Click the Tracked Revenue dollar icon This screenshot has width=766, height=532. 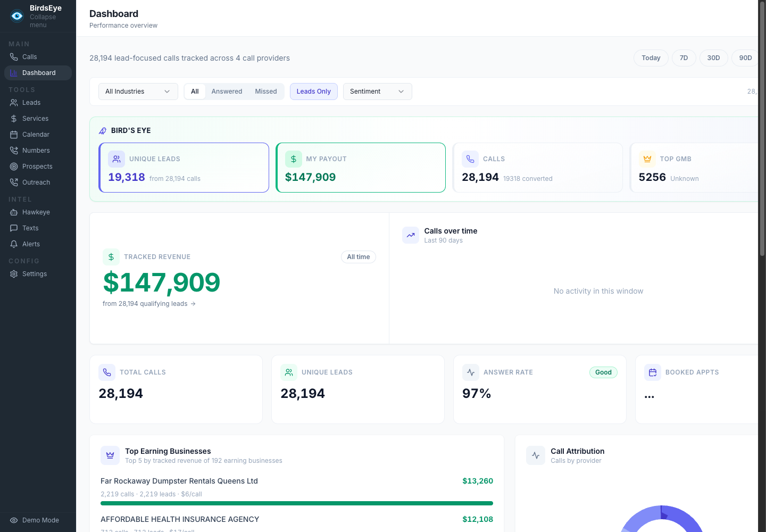(x=111, y=257)
